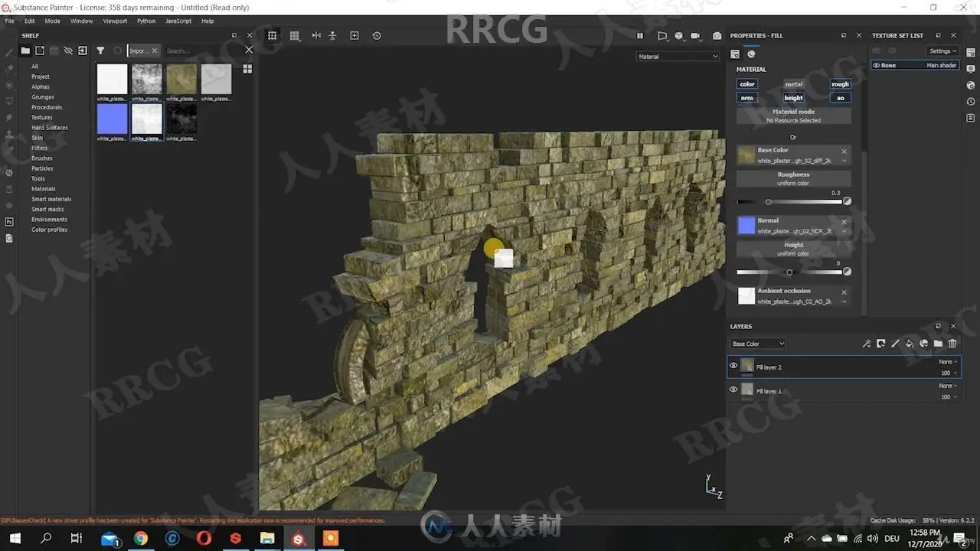Hide Fill layer 2 with eye icon

733,367
